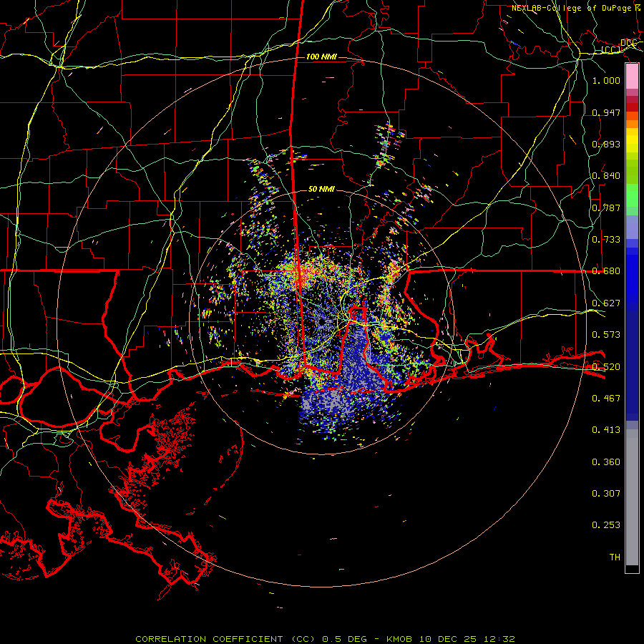This screenshot has width=644, height=644.
Task: Click the 100 NMI range ring label
Action: [x=321, y=57]
